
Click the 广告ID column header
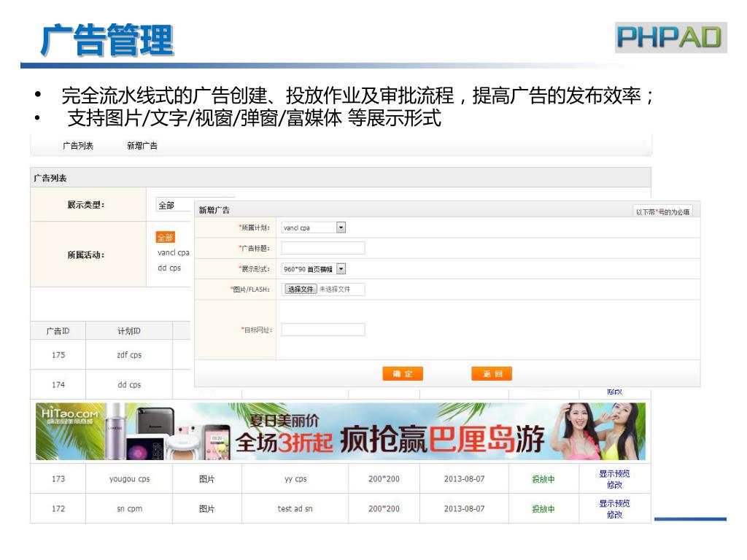coord(58,331)
